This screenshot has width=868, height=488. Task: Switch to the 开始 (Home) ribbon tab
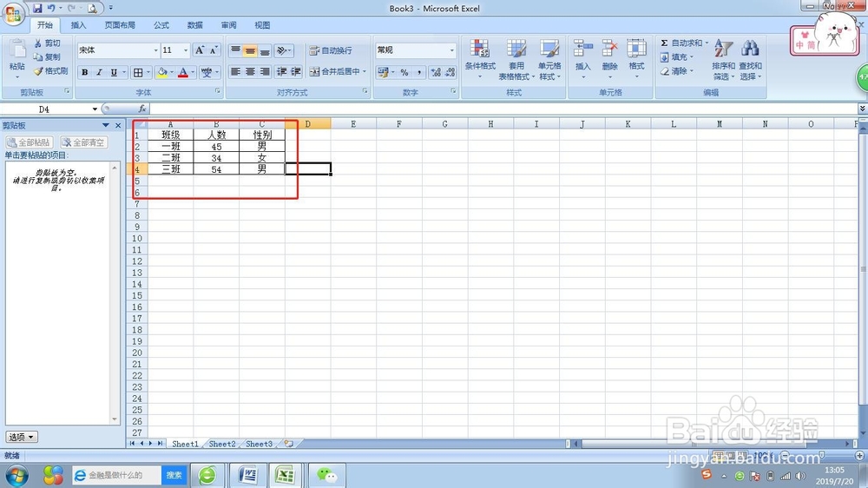[45, 25]
